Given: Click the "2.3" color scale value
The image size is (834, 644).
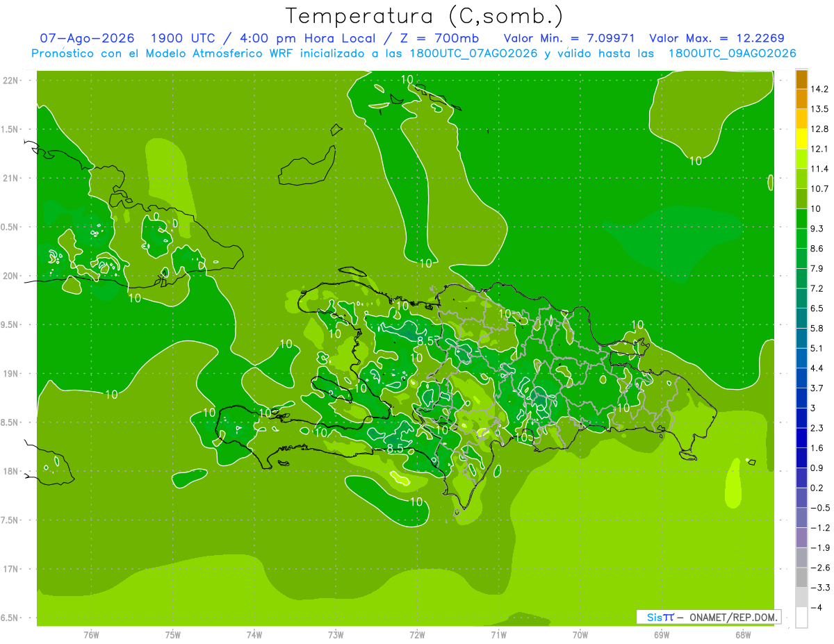Looking at the screenshot, I should [x=817, y=428].
